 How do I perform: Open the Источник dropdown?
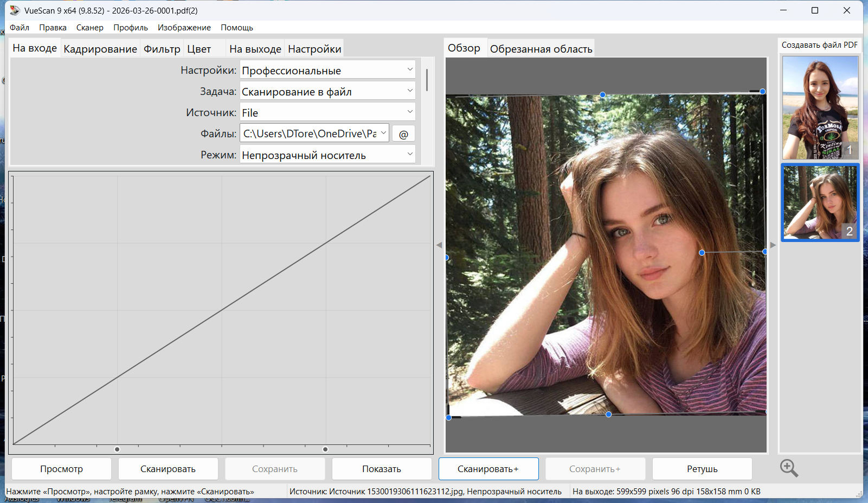tap(327, 113)
